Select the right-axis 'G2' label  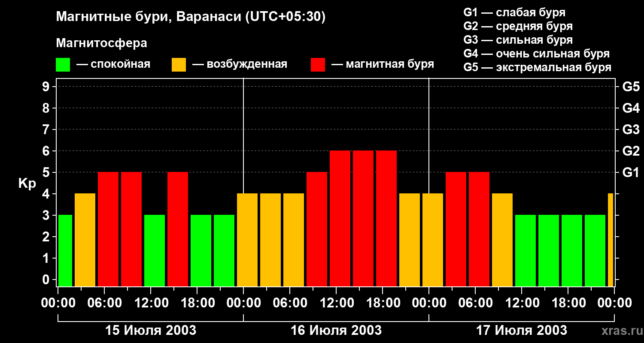[x=631, y=151]
